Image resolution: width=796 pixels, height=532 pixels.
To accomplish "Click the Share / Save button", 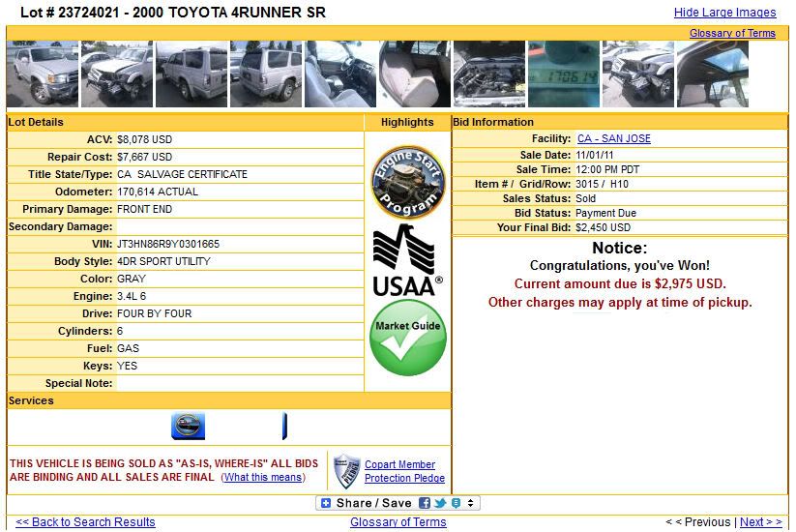I will pos(398,503).
